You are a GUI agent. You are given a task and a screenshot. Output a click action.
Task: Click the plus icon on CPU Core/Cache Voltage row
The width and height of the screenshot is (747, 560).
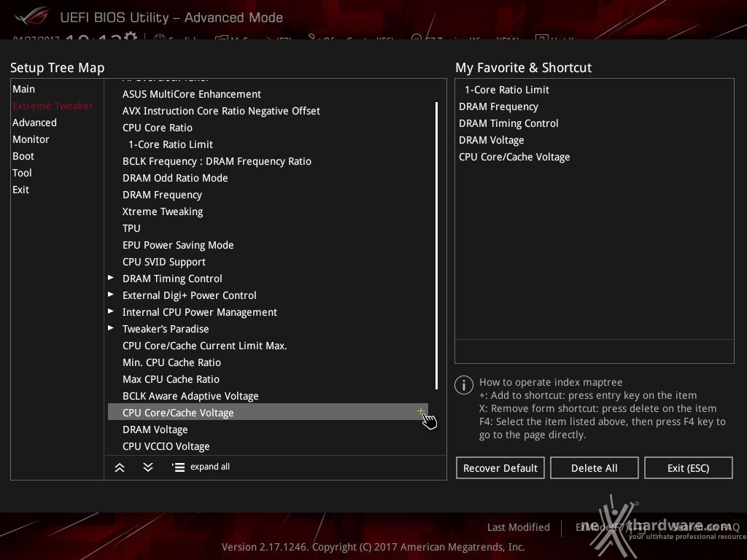pyautogui.click(x=421, y=411)
